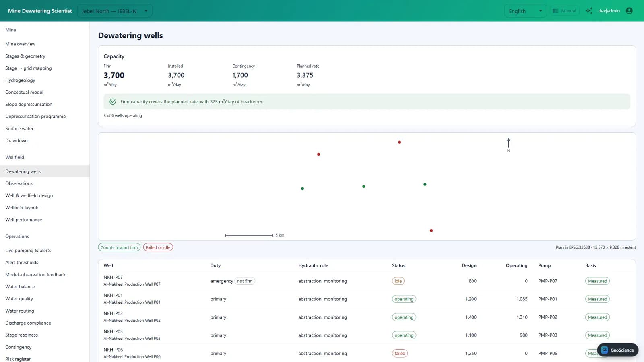Click the Mine overview sidebar link
This screenshot has height=362, width=644.
21,44
